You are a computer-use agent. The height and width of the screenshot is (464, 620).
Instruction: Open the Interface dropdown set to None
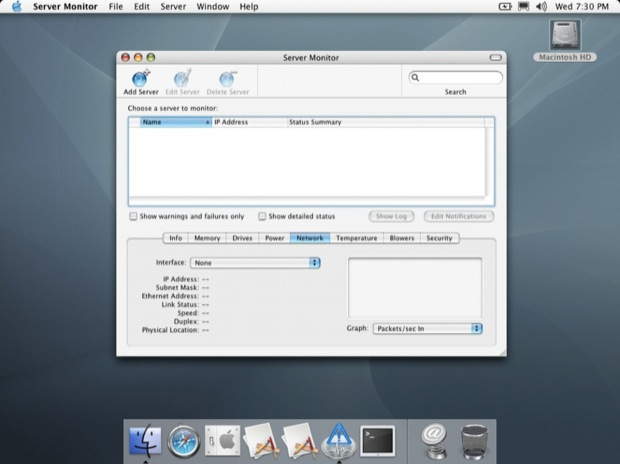(255, 263)
